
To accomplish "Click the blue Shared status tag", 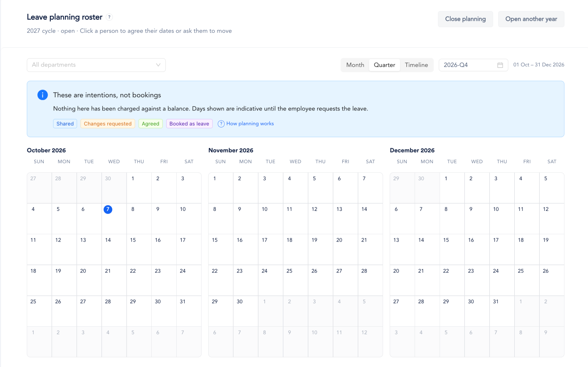I will pyautogui.click(x=65, y=124).
